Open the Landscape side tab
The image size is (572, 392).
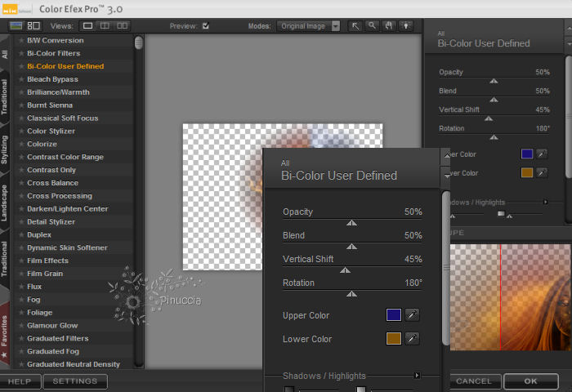coord(4,203)
